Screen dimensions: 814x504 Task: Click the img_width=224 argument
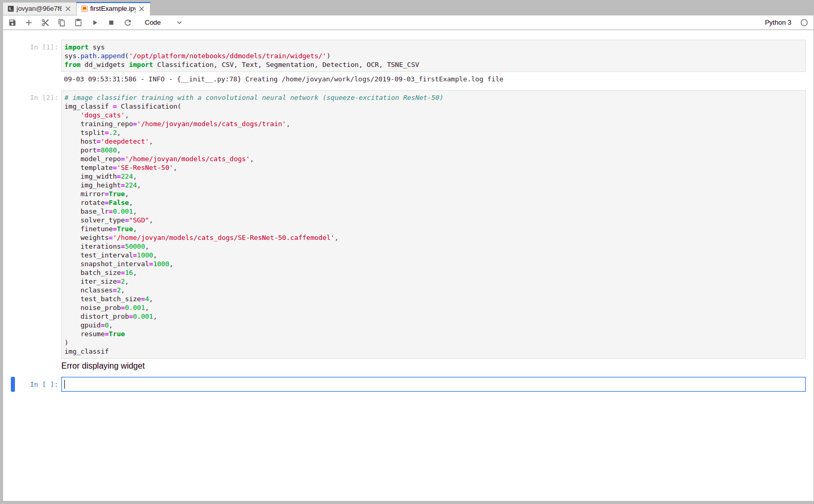coord(108,177)
